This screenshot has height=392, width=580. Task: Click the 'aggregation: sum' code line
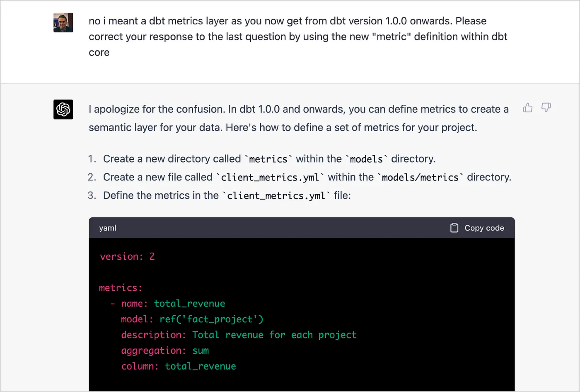click(165, 351)
